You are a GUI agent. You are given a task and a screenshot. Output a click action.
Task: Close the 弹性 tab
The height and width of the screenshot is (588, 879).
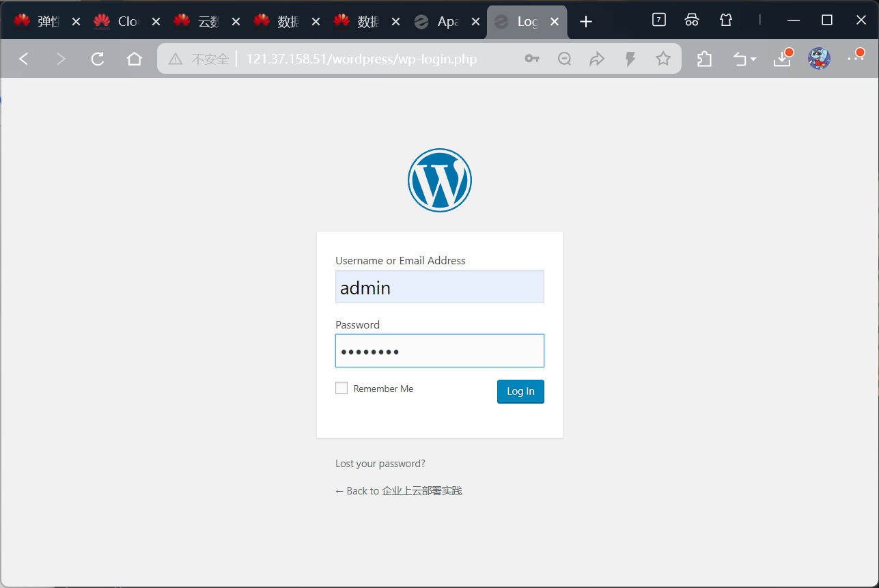click(x=76, y=22)
